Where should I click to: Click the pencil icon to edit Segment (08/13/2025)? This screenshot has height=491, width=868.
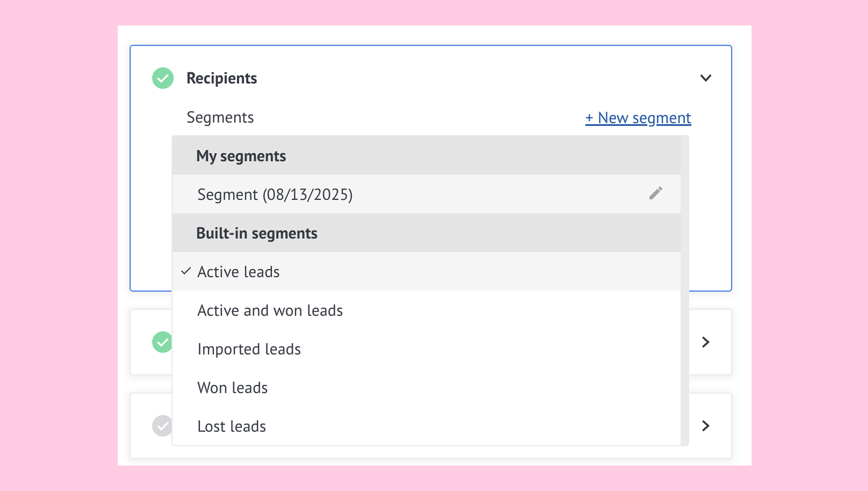tap(655, 194)
